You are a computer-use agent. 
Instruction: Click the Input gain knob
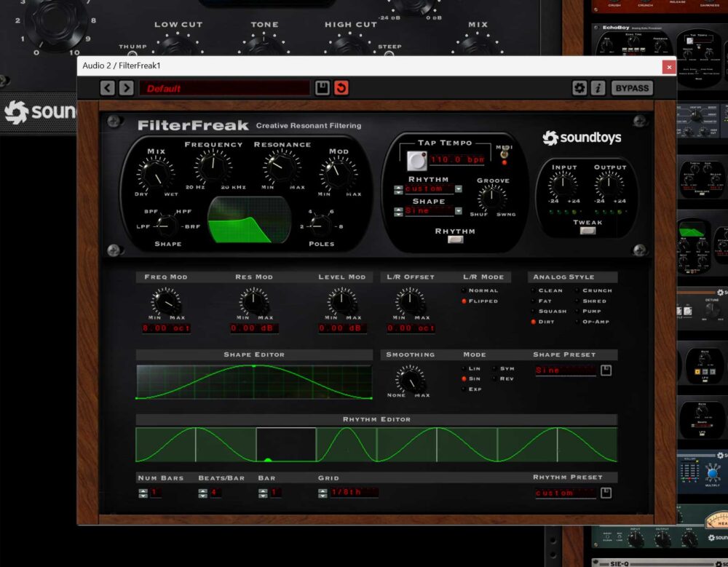[x=563, y=184]
